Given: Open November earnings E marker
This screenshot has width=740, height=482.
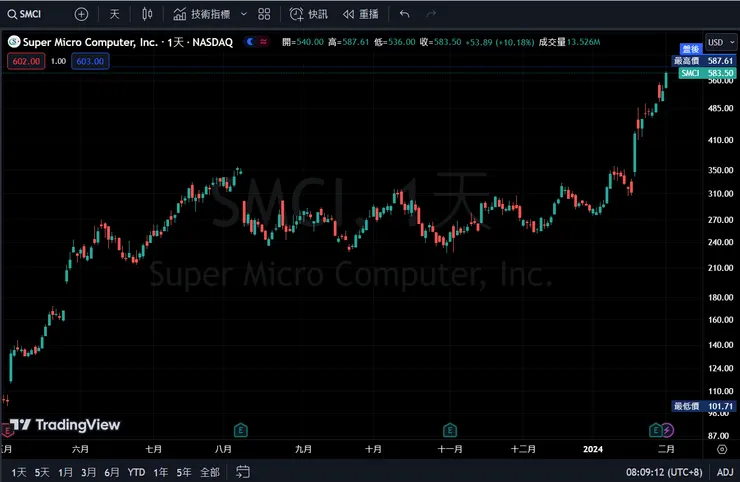Looking at the screenshot, I should [450, 430].
